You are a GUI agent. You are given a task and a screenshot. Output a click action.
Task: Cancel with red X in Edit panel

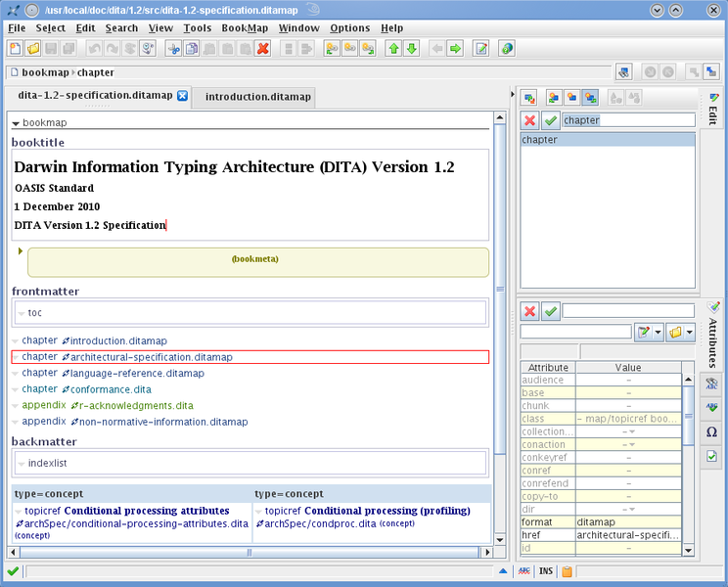coord(529,120)
